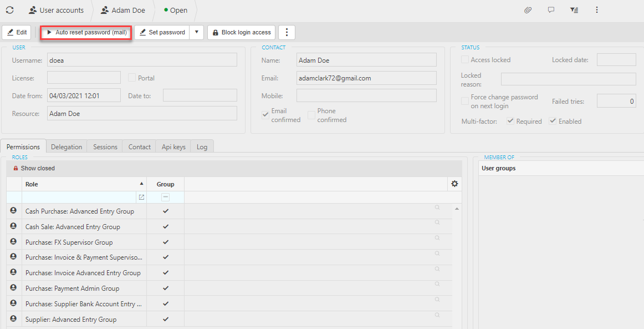Toggle the Multi-factor Enabled checkbox
Image resolution: width=644 pixels, height=329 pixels.
[553, 121]
